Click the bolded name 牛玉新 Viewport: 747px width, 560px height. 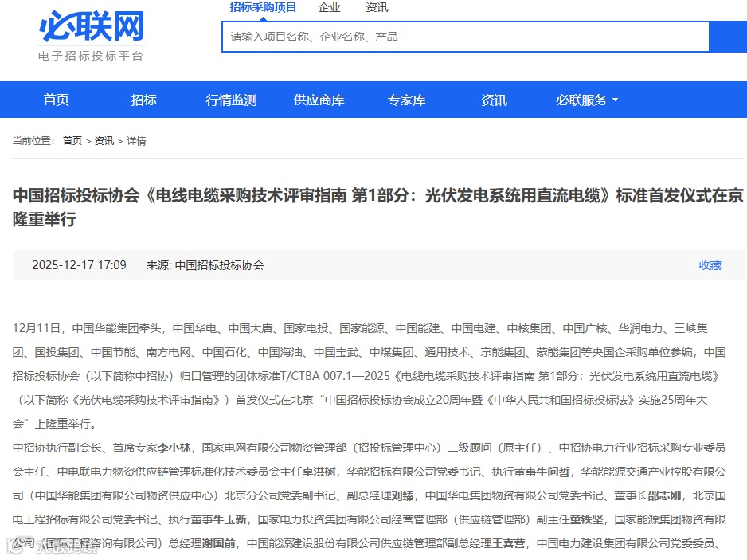click(229, 519)
